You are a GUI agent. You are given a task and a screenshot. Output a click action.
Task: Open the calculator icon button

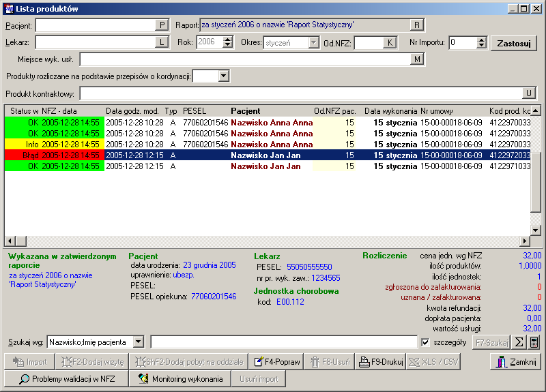point(534,342)
